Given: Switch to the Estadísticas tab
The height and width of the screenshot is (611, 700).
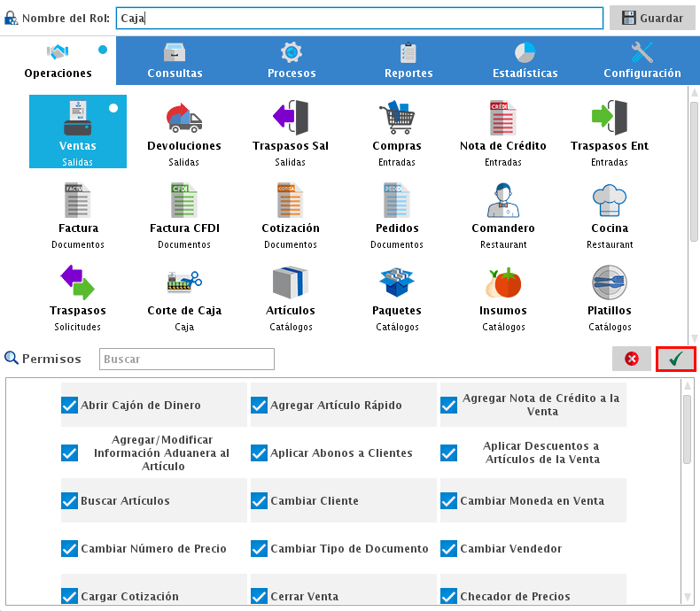Looking at the screenshot, I should pos(525,61).
